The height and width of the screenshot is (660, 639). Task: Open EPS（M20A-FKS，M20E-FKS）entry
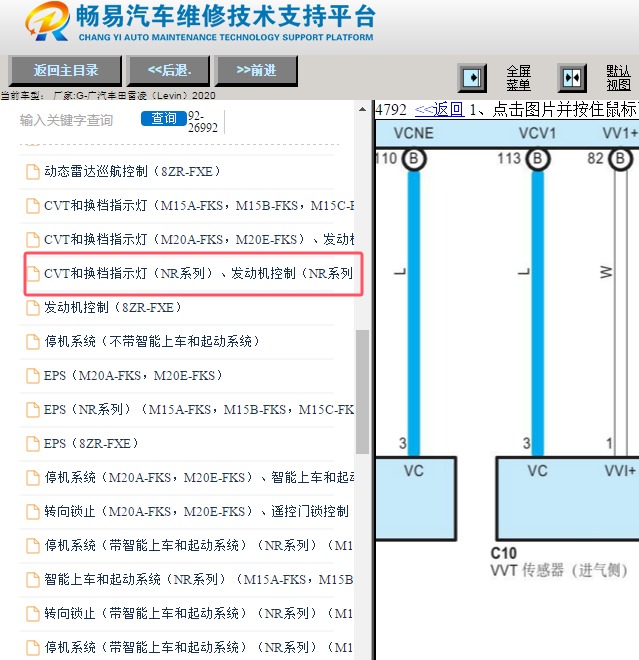tap(133, 375)
